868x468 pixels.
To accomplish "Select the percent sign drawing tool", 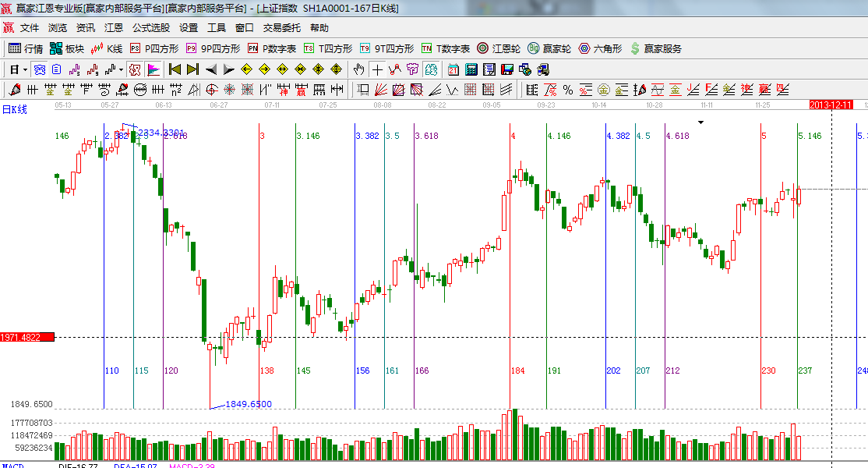I will (567, 90).
